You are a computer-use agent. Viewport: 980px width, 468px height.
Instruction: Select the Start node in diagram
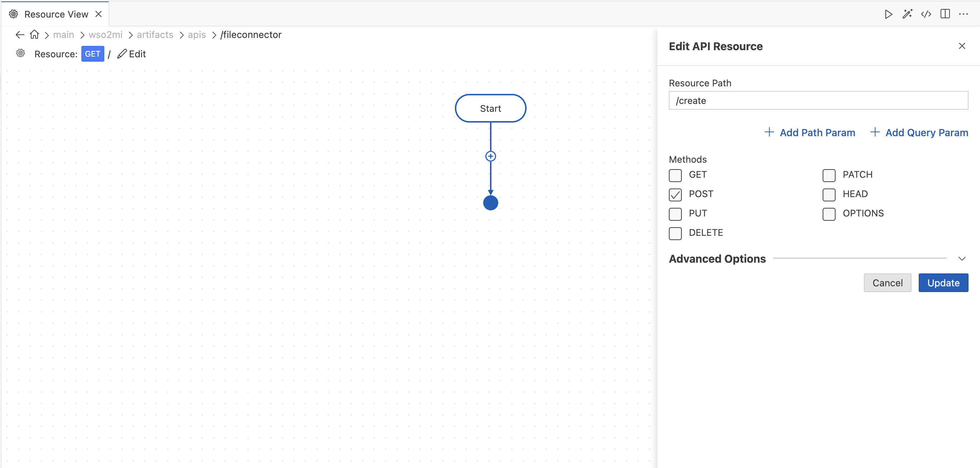click(x=490, y=108)
